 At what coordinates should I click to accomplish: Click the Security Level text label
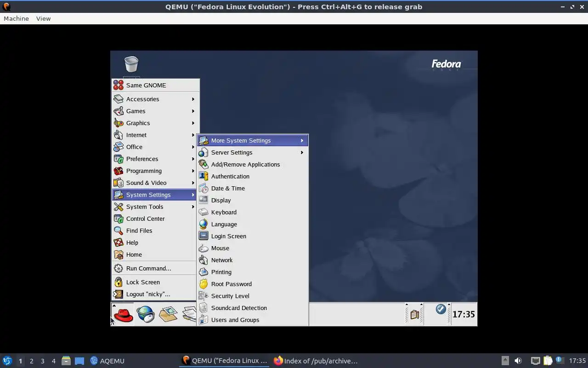230,296
